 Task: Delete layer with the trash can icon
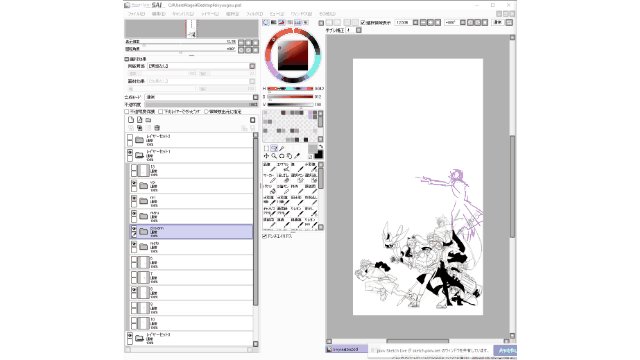point(157,128)
